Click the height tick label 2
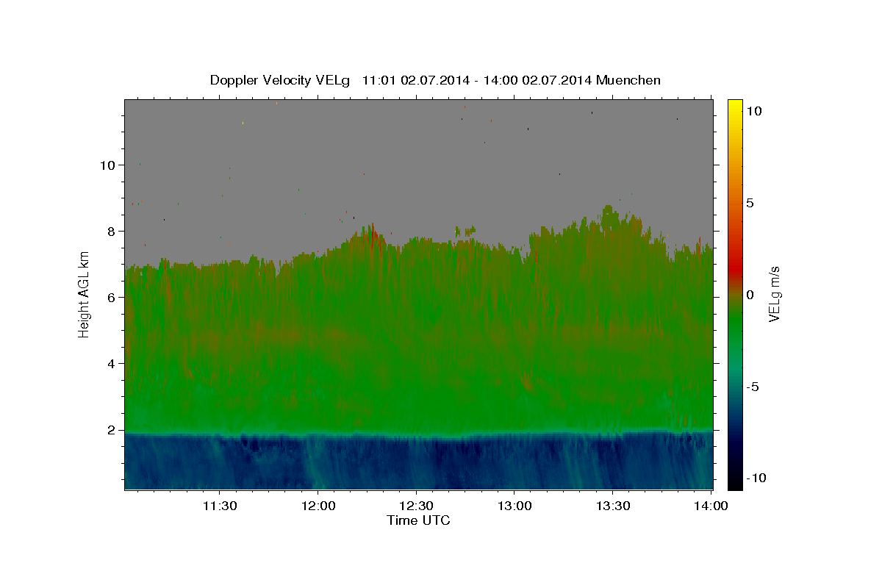Image resolution: width=882 pixels, height=588 pixels. tap(112, 430)
